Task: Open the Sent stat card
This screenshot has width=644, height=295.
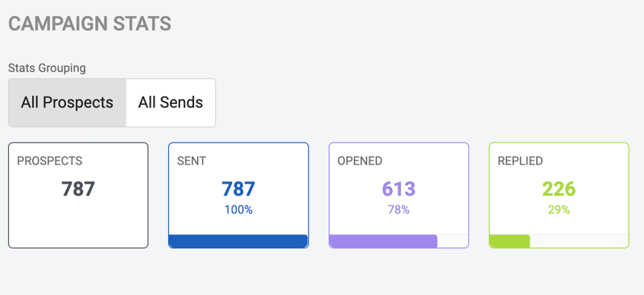Action: [x=238, y=195]
